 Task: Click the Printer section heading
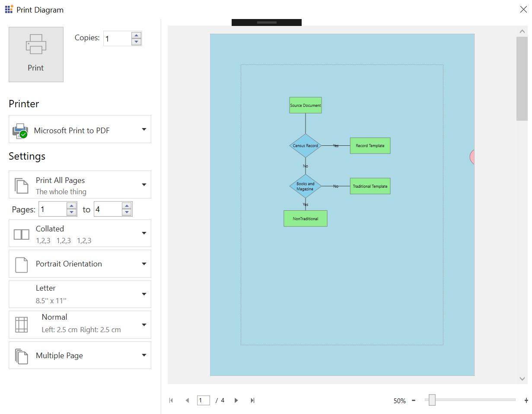click(24, 104)
